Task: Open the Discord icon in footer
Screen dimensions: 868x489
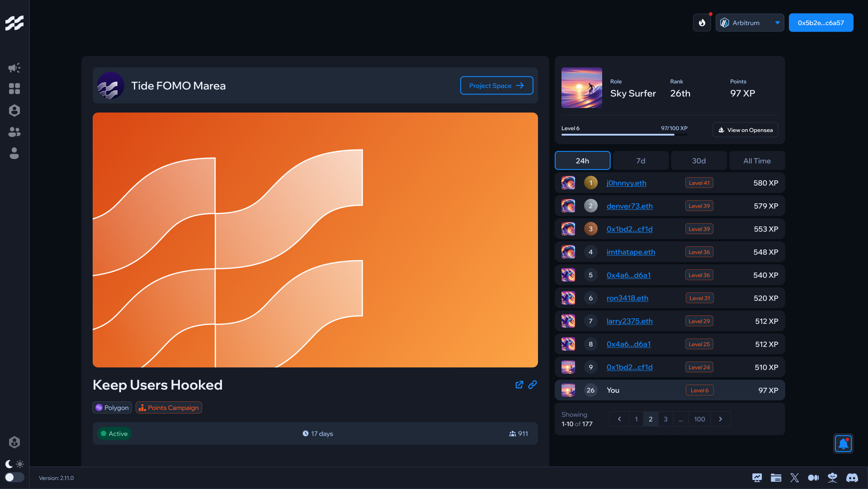Action: pyautogui.click(x=852, y=478)
